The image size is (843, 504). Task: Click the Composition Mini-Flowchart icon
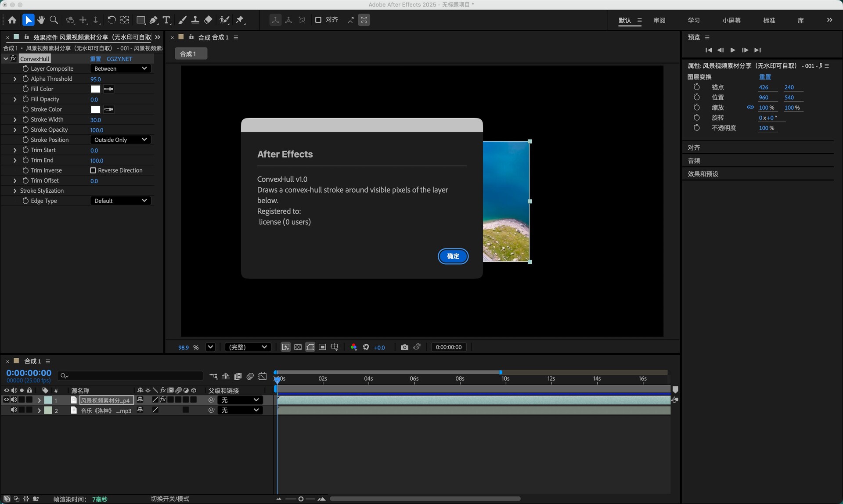click(x=213, y=376)
